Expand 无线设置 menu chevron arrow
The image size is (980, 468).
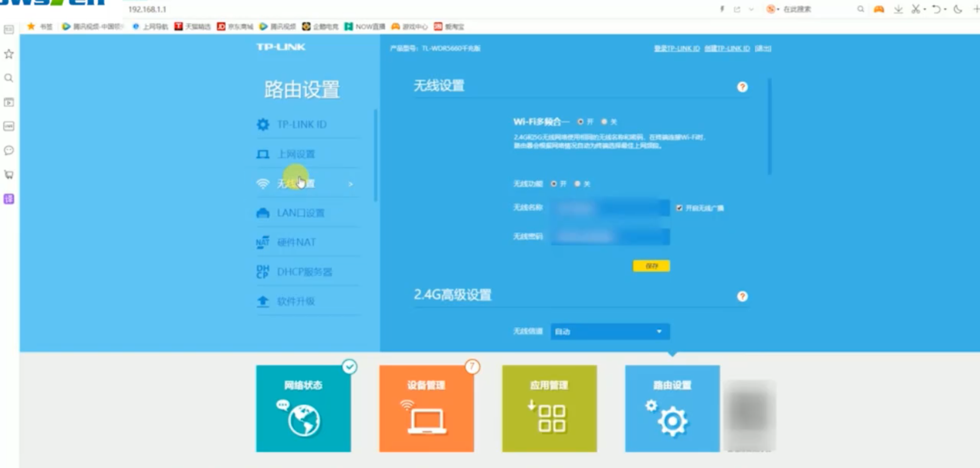351,184
